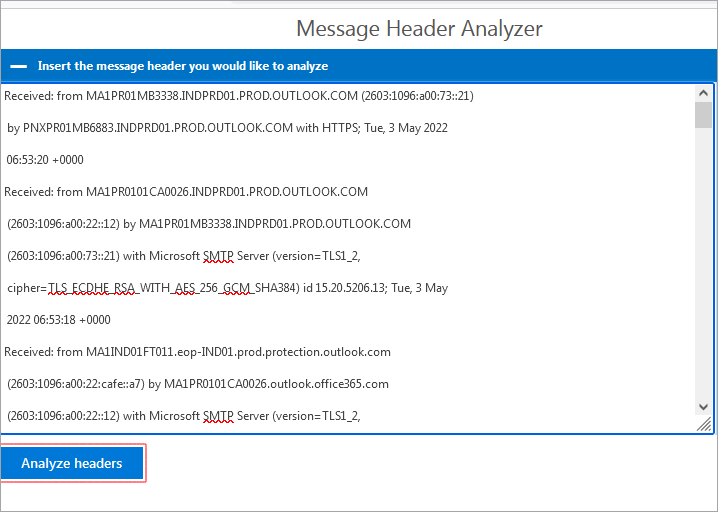718x512 pixels.
Task: Click the 'Received: from MA1PR0101CA0026' line
Action: pos(186,192)
